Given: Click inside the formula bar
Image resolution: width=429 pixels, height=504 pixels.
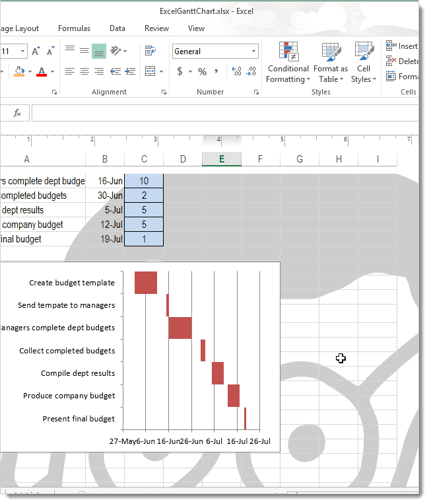Looking at the screenshot, I should click(225, 113).
